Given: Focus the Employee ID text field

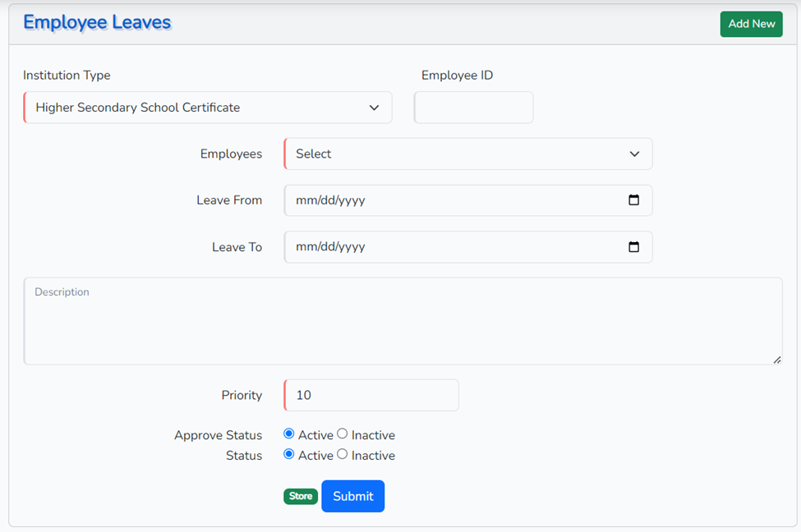Looking at the screenshot, I should (x=474, y=108).
